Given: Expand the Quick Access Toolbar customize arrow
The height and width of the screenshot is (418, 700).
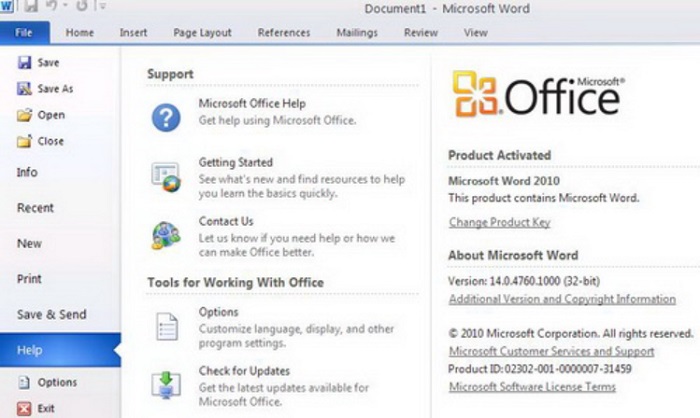Looking at the screenshot, I should click(102, 6).
